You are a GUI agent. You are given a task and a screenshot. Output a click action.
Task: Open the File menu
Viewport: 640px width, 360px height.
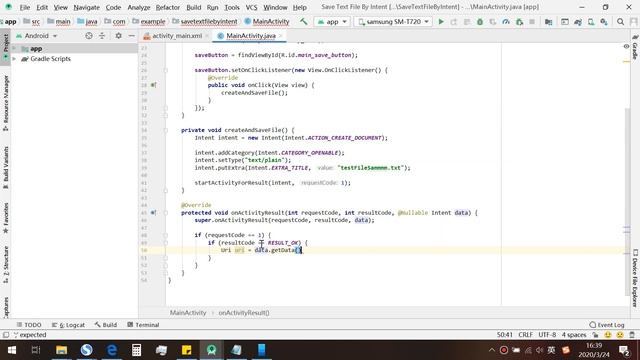(x=24, y=7)
